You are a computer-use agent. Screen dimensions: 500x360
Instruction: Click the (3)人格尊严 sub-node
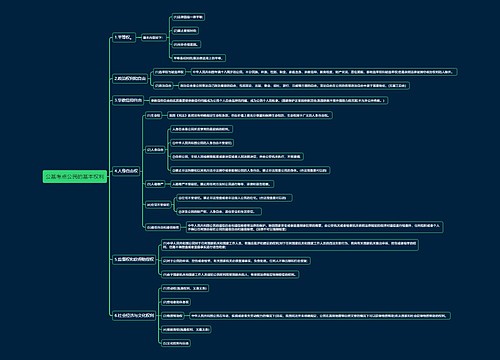point(155,184)
